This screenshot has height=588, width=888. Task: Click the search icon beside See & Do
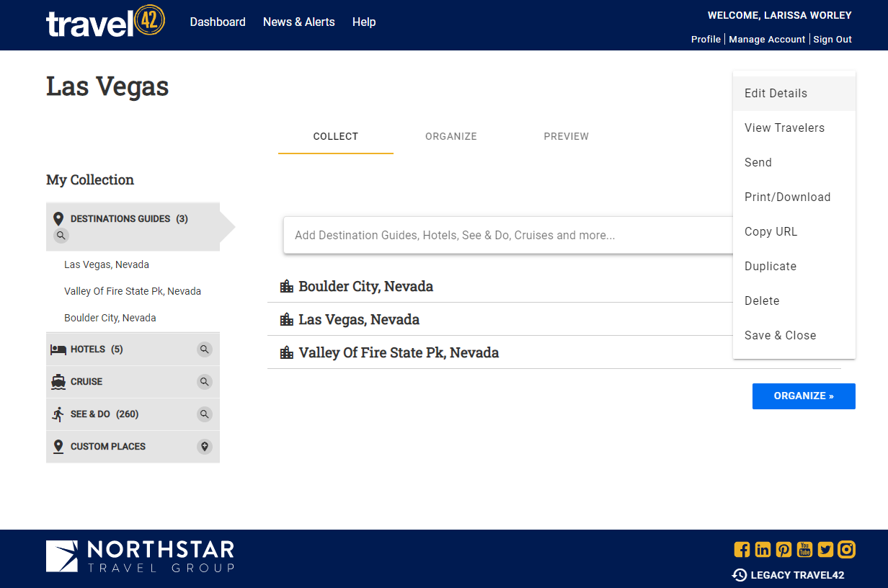205,414
